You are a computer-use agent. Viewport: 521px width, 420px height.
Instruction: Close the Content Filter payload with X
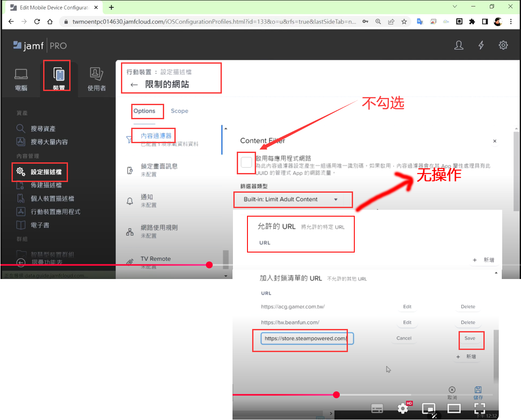495,141
